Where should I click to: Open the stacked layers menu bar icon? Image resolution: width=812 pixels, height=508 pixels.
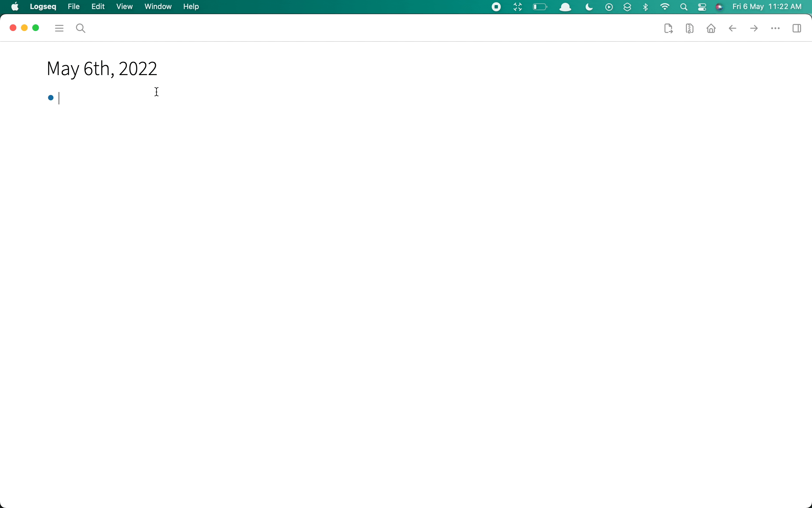coord(627,7)
